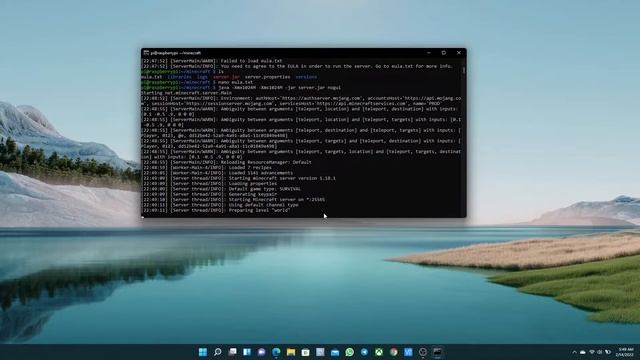
Task: Click the terminal window title bar icon
Action: pyautogui.click(x=146, y=53)
